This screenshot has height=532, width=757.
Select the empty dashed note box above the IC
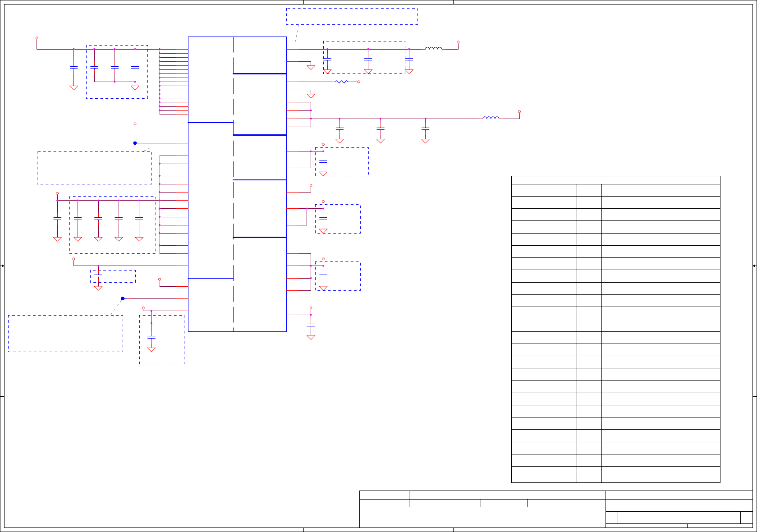[352, 16]
